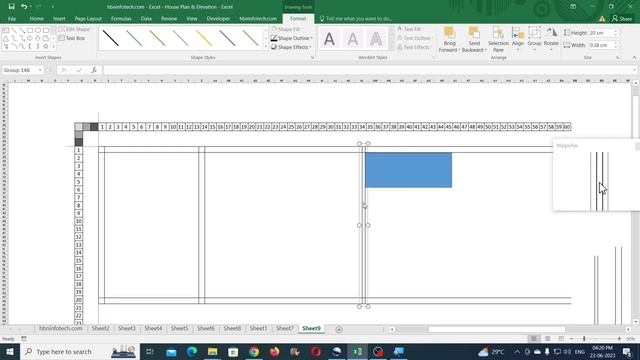The height and width of the screenshot is (360, 640).
Task: Open Text Effects options
Action: tap(414, 47)
